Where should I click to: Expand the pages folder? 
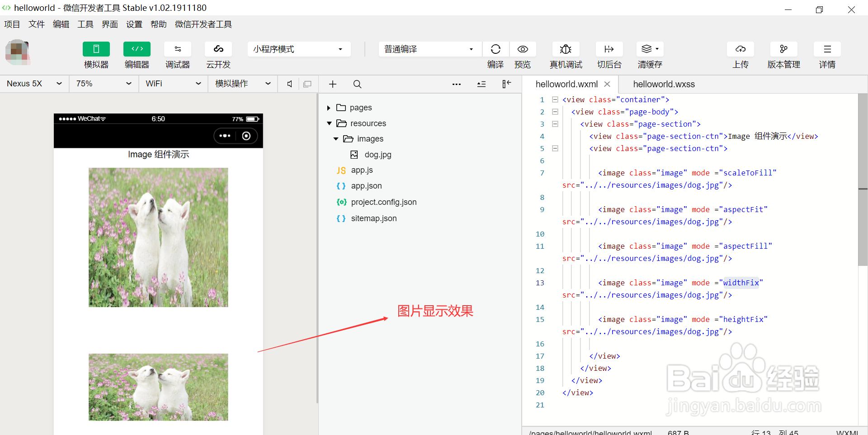pos(329,108)
